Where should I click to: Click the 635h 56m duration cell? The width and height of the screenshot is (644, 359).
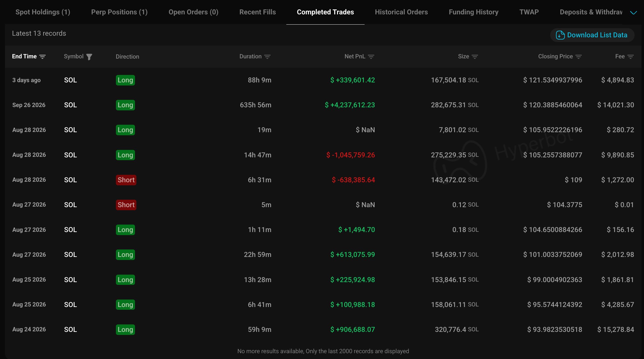(255, 105)
